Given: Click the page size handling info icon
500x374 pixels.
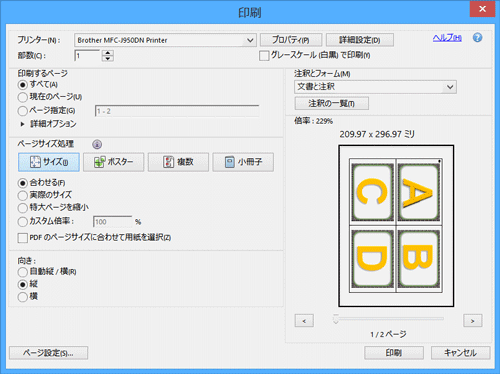Looking at the screenshot, I should (97, 144).
